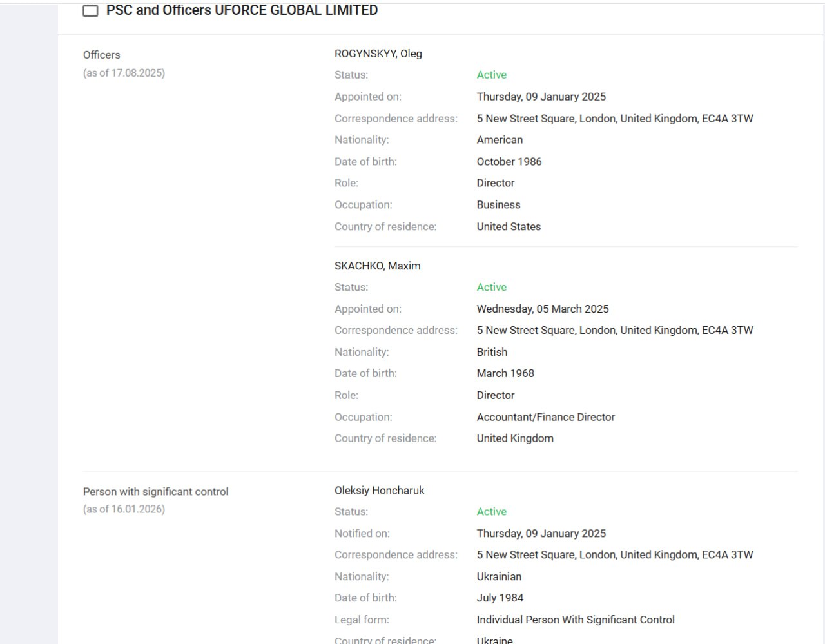Viewport: 825px width, 644px height.
Task: Click SKACHKO's correspondence address 5 New Street Square
Action: point(615,330)
